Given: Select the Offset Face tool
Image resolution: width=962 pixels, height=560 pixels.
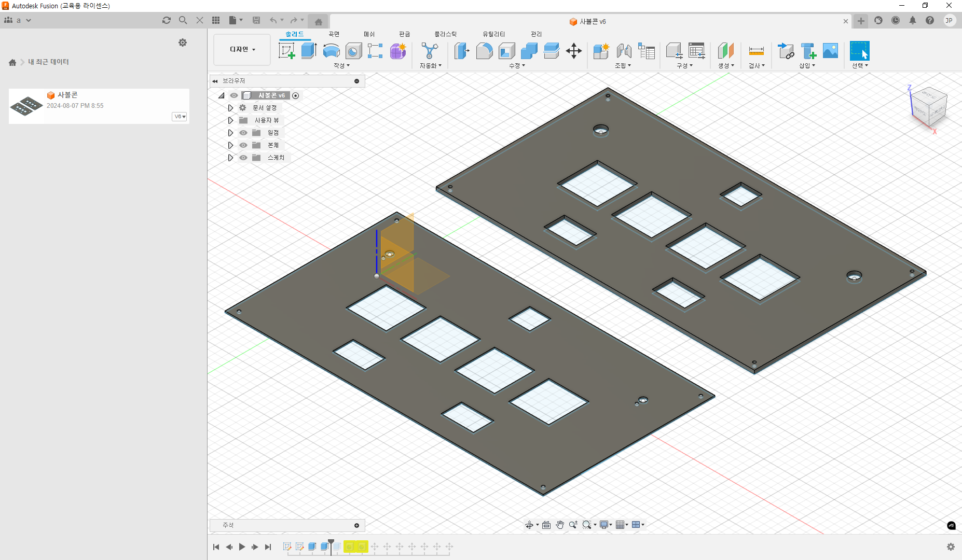Looking at the screenshot, I should point(551,51).
